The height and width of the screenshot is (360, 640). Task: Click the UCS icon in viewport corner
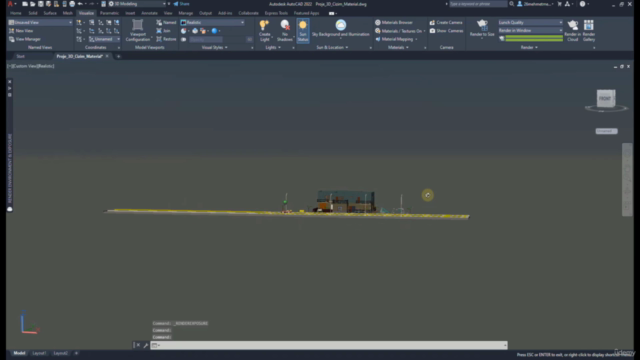(29, 323)
